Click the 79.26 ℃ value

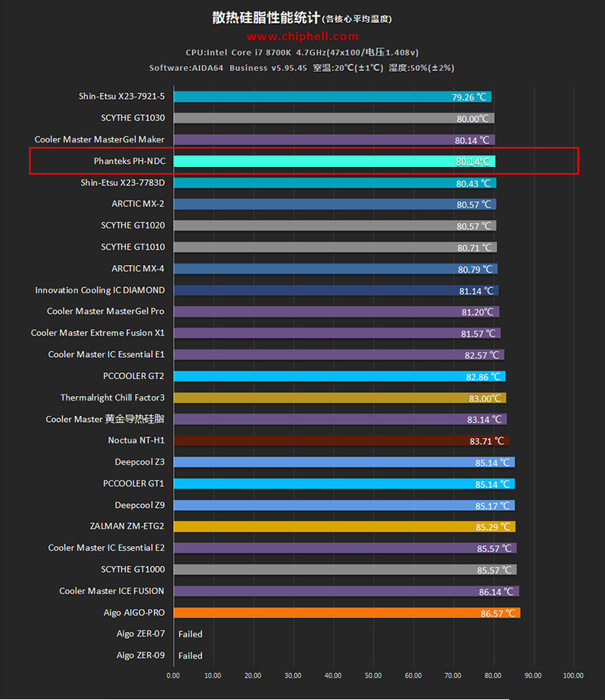click(469, 97)
